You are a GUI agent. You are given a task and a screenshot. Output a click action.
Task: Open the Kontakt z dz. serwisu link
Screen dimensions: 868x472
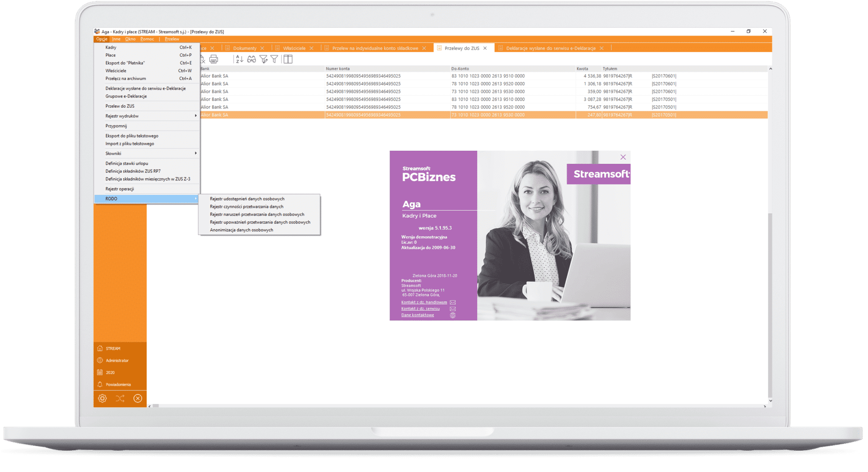point(420,309)
